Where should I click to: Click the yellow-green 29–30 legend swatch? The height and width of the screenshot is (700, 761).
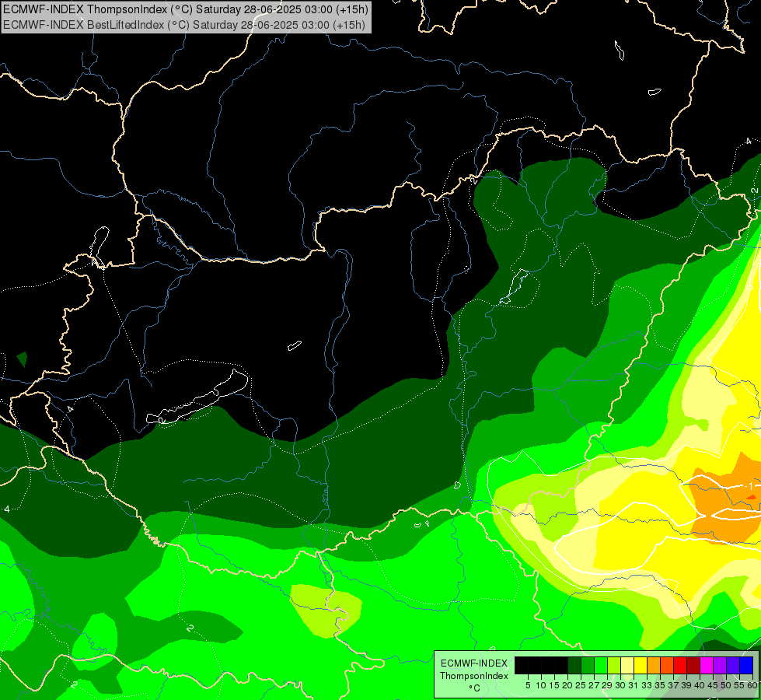(x=614, y=665)
